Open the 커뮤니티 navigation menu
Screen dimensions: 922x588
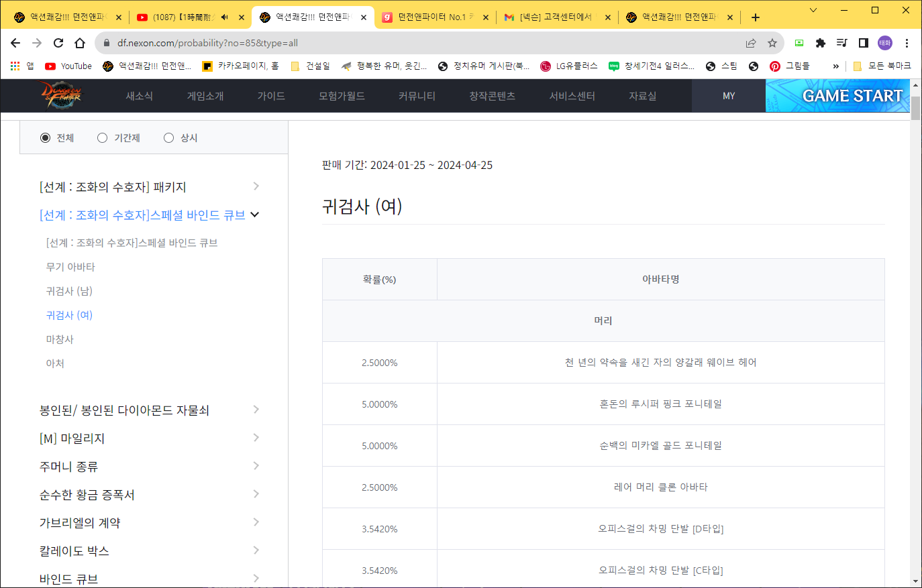(x=417, y=96)
